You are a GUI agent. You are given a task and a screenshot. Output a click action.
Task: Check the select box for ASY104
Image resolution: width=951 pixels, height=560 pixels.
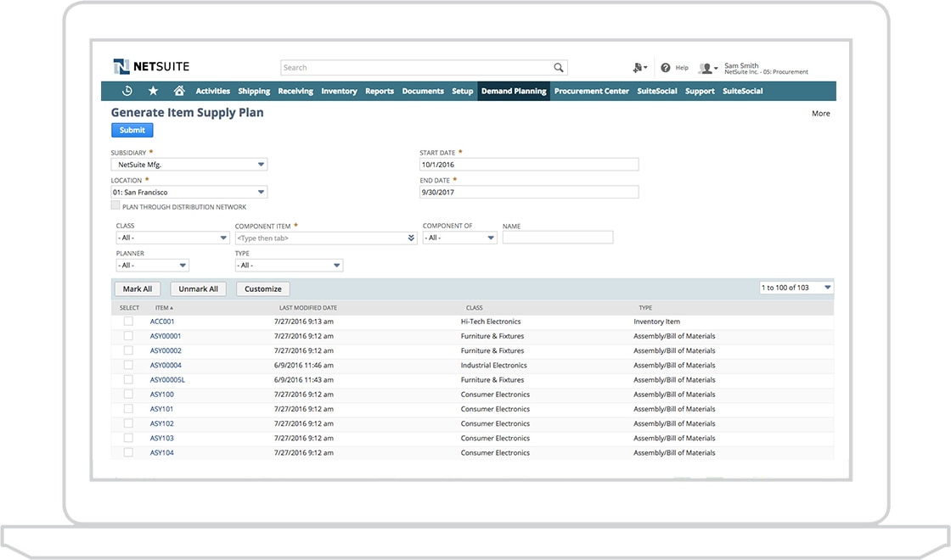128,452
